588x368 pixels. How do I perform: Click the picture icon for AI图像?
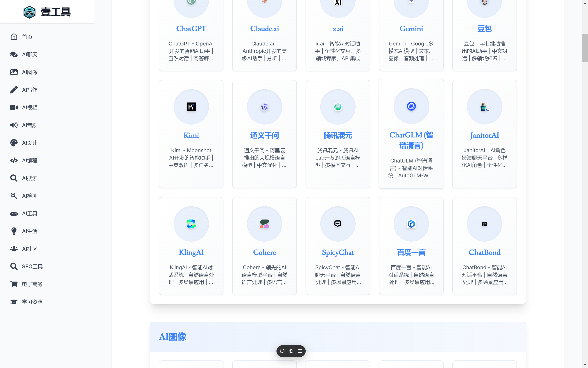14,72
